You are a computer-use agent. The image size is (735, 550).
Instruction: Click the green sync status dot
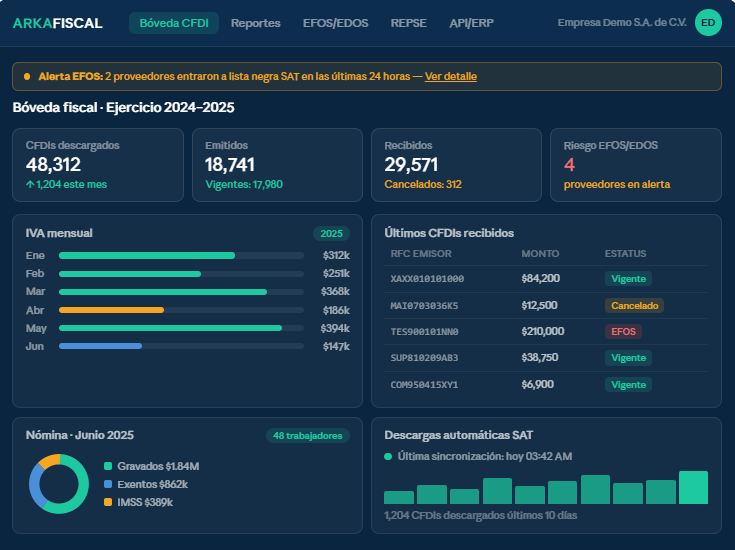click(x=388, y=456)
